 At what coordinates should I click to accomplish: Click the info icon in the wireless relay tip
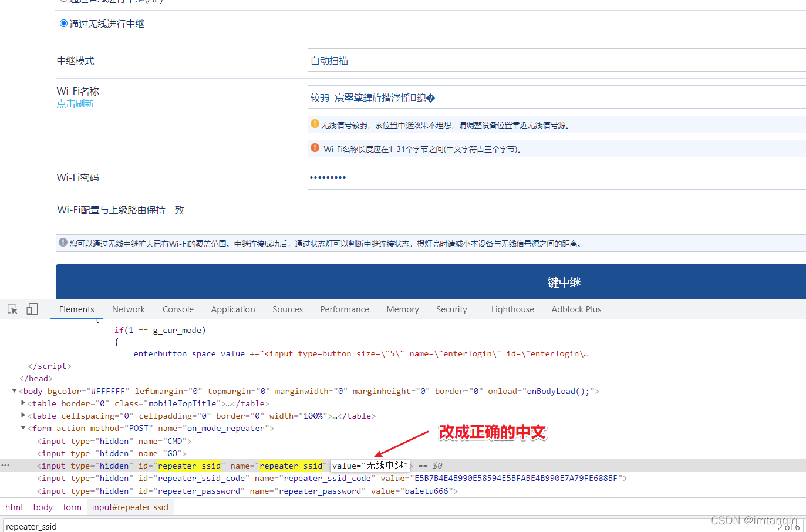(x=63, y=243)
